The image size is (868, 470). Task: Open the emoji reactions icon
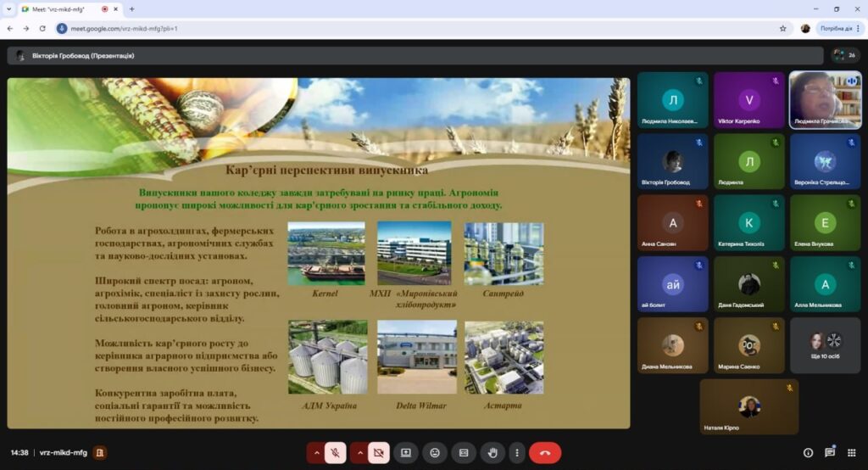[435, 453]
